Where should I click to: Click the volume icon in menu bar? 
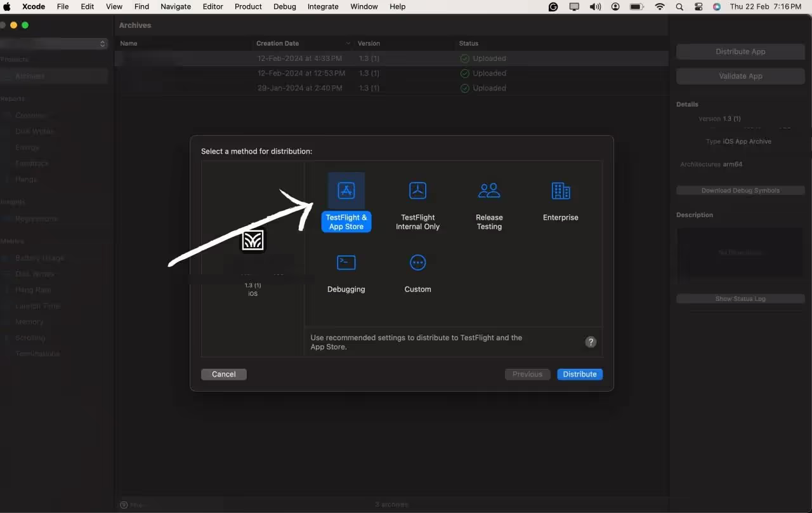(x=595, y=6)
